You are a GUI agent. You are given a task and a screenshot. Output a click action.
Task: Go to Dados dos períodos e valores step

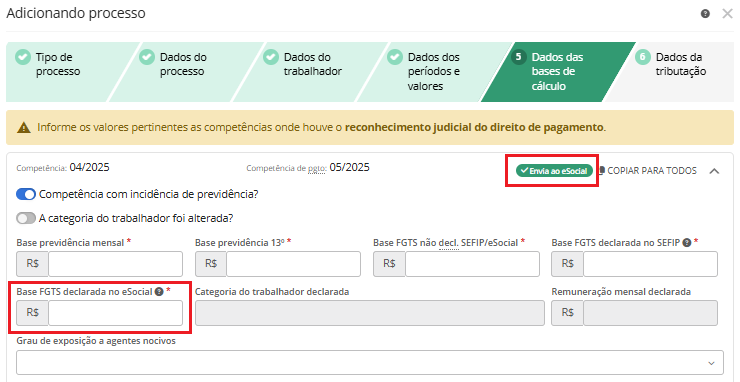coord(433,71)
